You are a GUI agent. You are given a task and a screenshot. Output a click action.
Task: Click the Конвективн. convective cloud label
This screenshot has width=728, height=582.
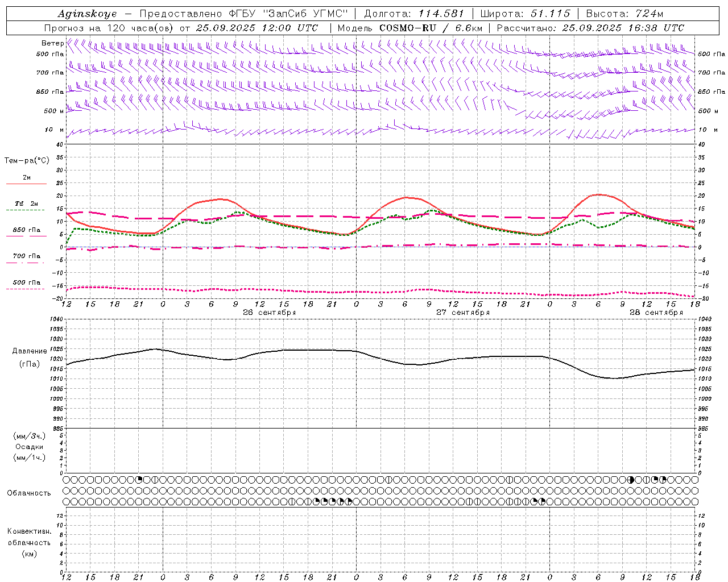[x=29, y=531]
